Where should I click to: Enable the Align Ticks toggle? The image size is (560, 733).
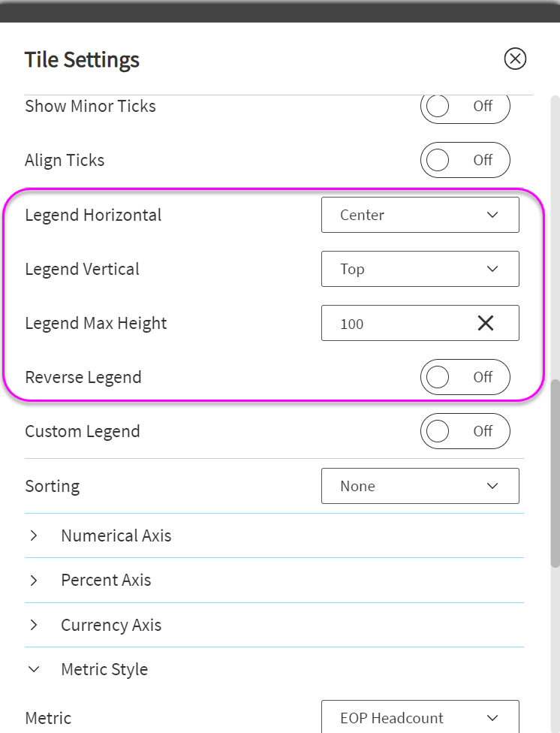[465, 160]
